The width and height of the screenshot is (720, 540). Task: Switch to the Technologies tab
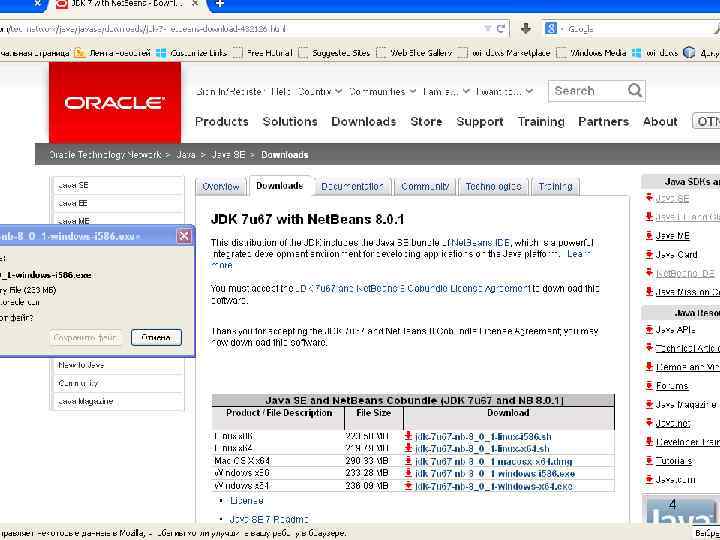tap(494, 186)
